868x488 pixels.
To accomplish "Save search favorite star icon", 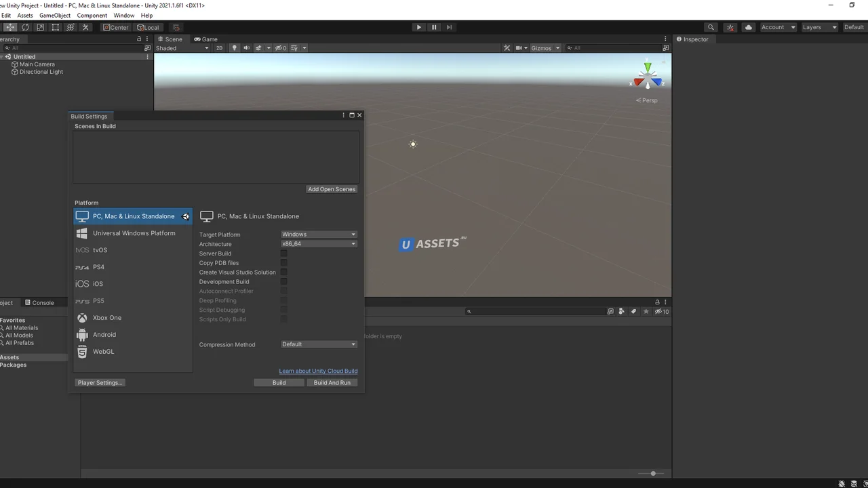I will [x=645, y=312].
